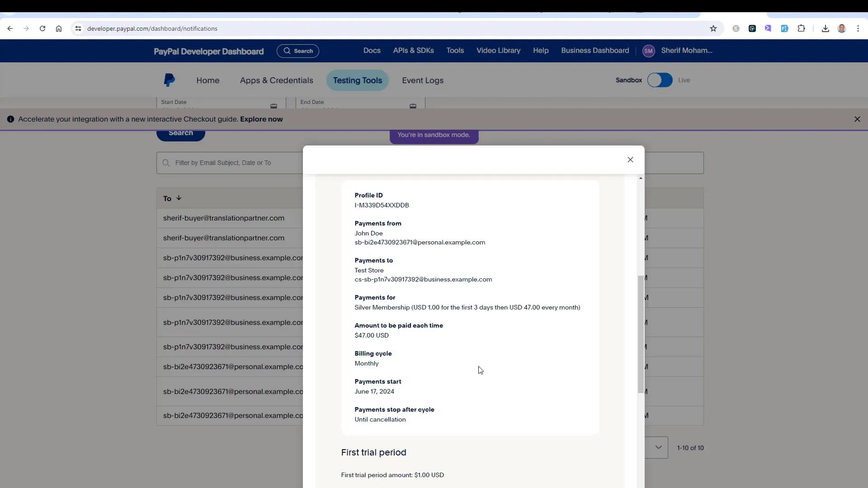The height and width of the screenshot is (488, 868).
Task: Click the header Search button
Action: (x=298, y=51)
